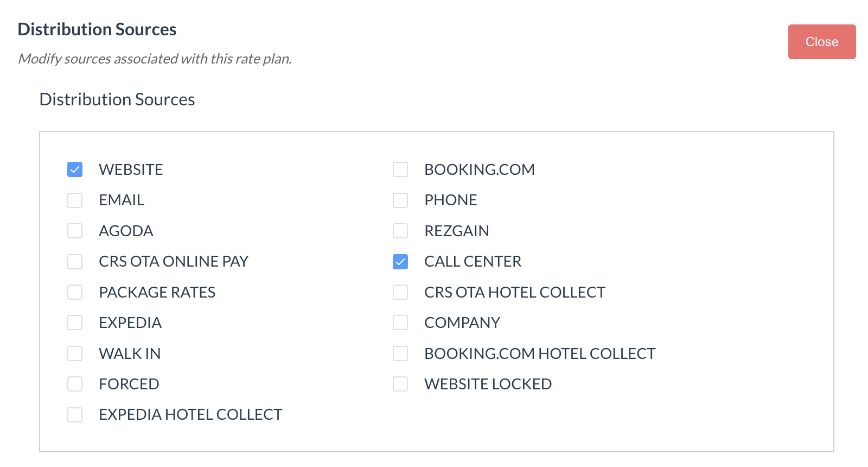This screenshot has height=467, width=868.
Task: Tick the WEBSITE LOCKED checkbox
Action: click(400, 384)
